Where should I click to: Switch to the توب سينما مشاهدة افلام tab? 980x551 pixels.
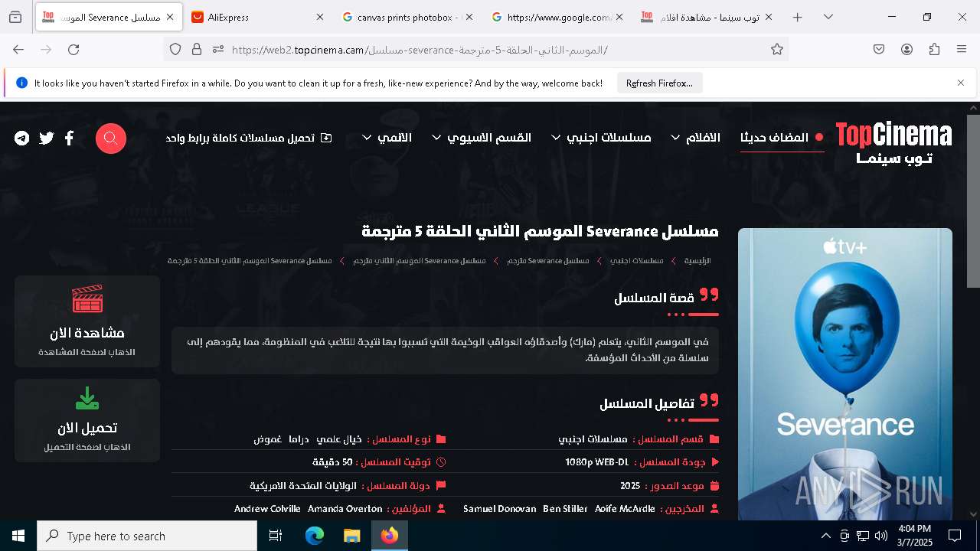(706, 17)
